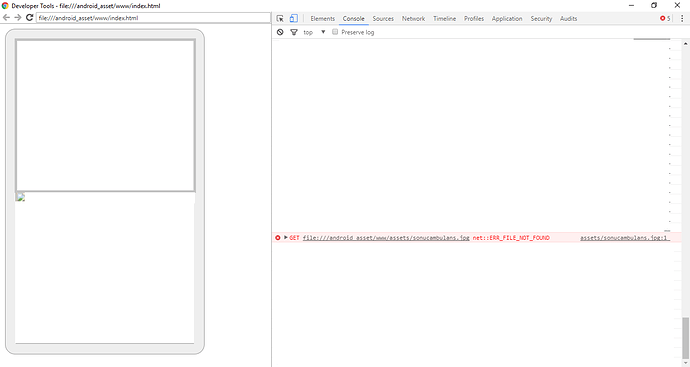Expand the GET error message triangle

[286, 238]
